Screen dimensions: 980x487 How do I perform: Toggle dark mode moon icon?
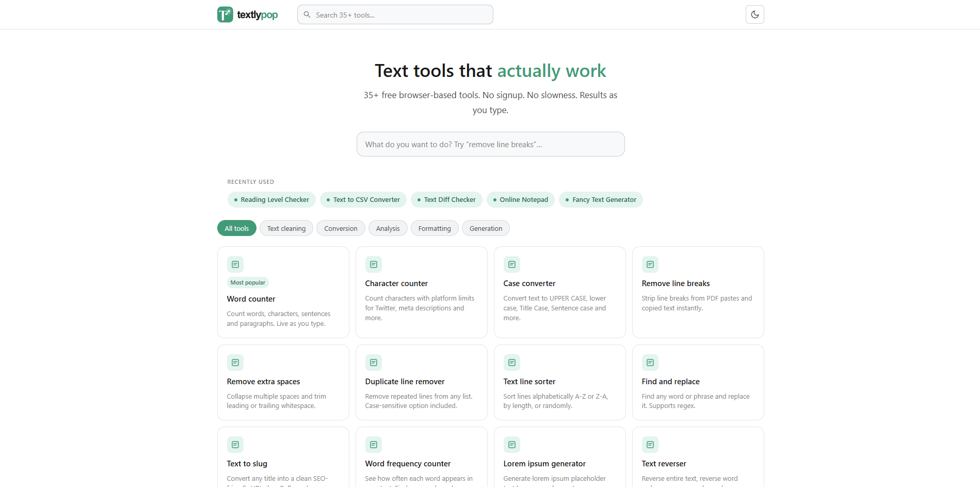tap(754, 14)
